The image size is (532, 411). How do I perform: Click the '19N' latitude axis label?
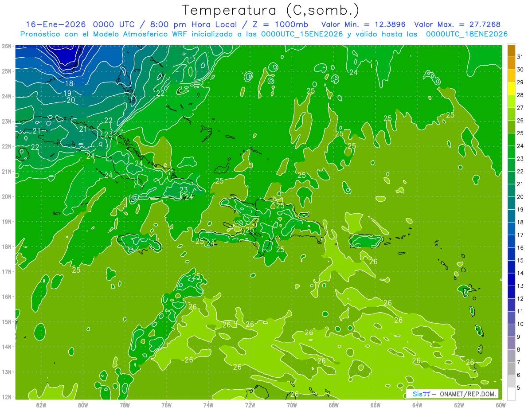(x=7, y=222)
